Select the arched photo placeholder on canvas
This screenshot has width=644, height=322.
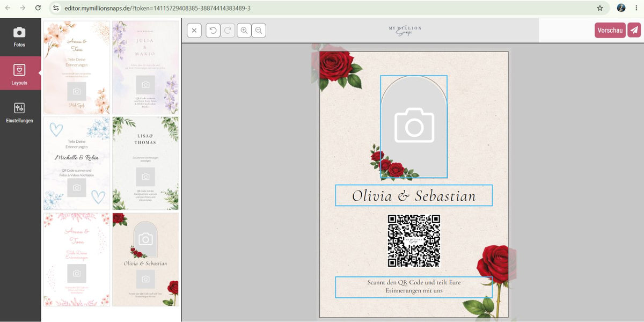tap(414, 127)
